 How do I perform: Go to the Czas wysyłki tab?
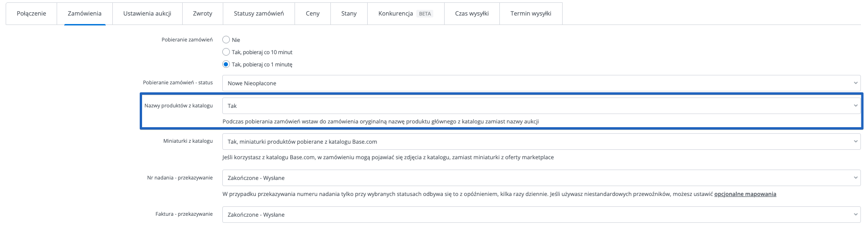[472, 14]
